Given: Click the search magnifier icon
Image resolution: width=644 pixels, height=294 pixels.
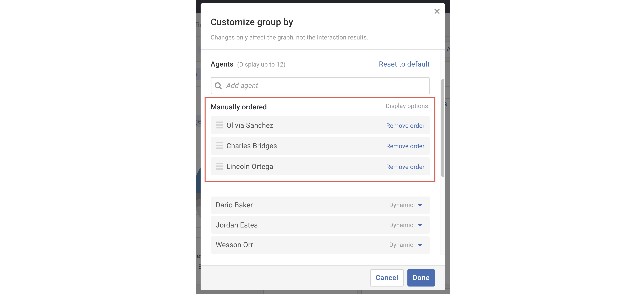Looking at the screenshot, I should (218, 86).
